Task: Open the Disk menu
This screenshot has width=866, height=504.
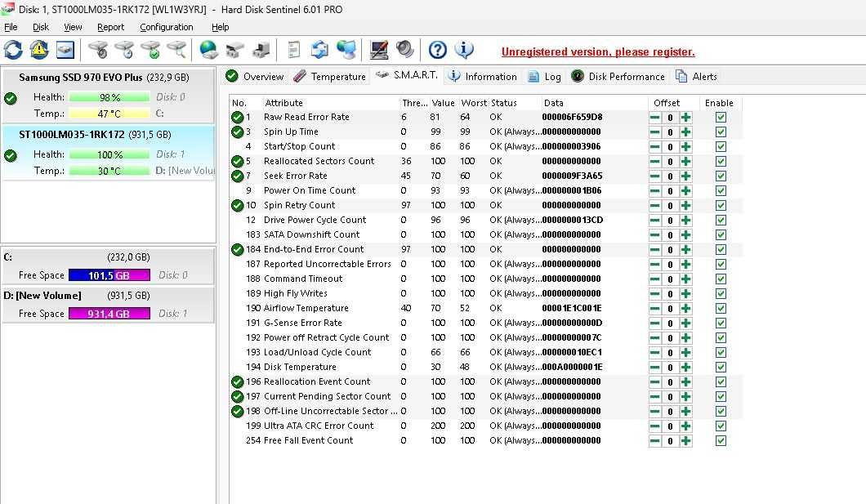Action: coord(40,27)
